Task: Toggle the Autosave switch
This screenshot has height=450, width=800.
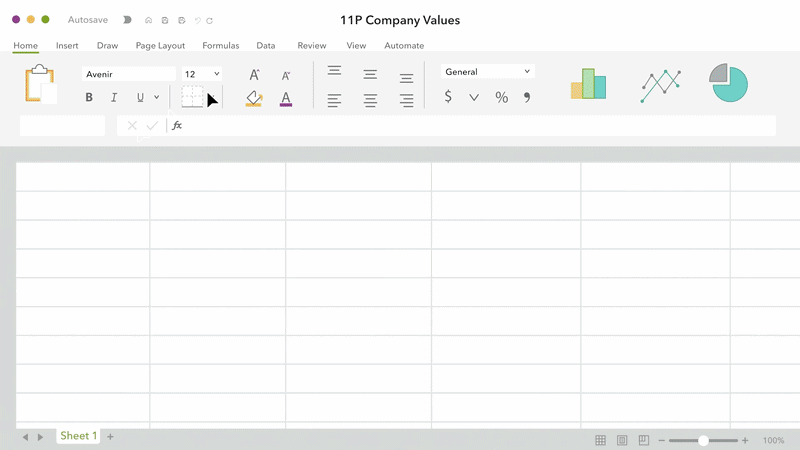Action: click(127, 20)
